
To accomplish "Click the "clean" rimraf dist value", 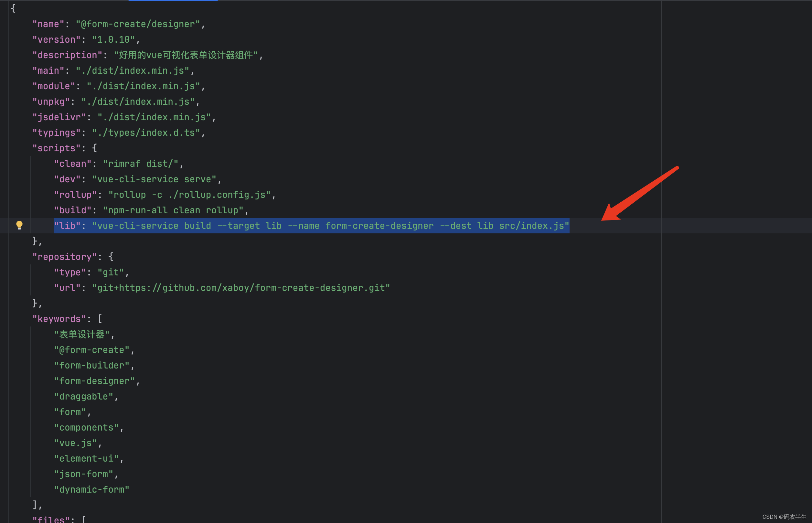I will click(x=140, y=164).
